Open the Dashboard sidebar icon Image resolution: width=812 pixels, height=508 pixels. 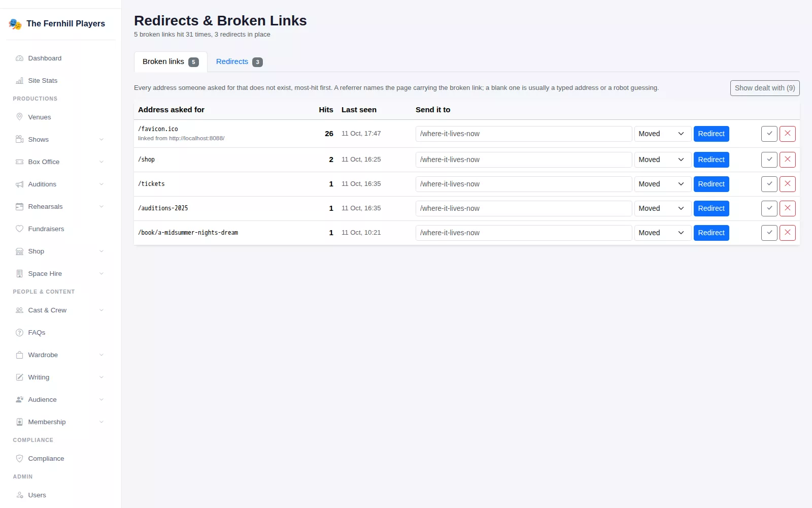tap(19, 58)
